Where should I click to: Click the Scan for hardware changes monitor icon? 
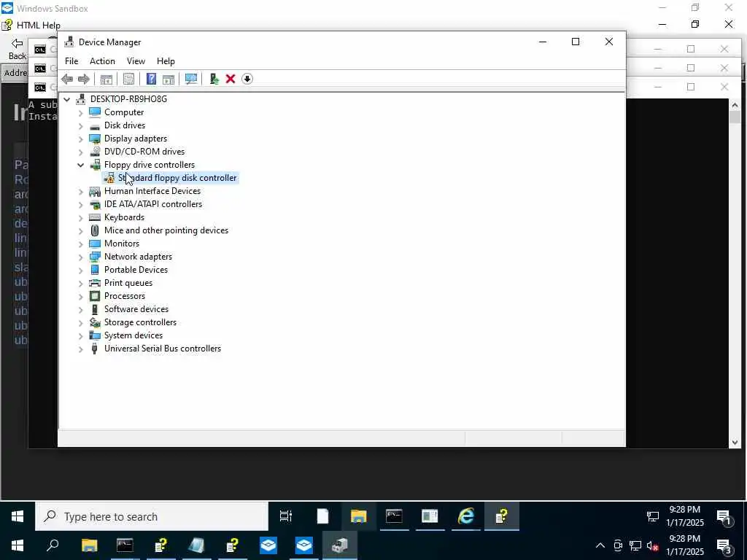coord(191,79)
